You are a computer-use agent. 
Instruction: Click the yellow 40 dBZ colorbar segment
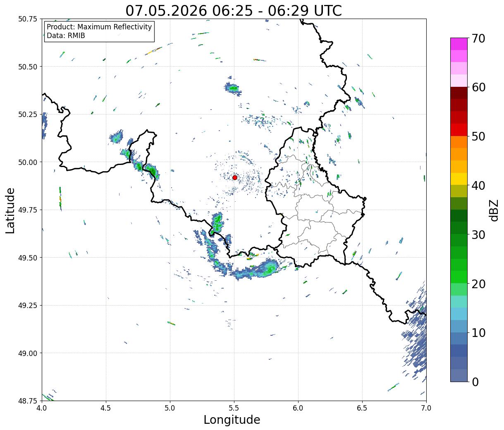coord(459,179)
